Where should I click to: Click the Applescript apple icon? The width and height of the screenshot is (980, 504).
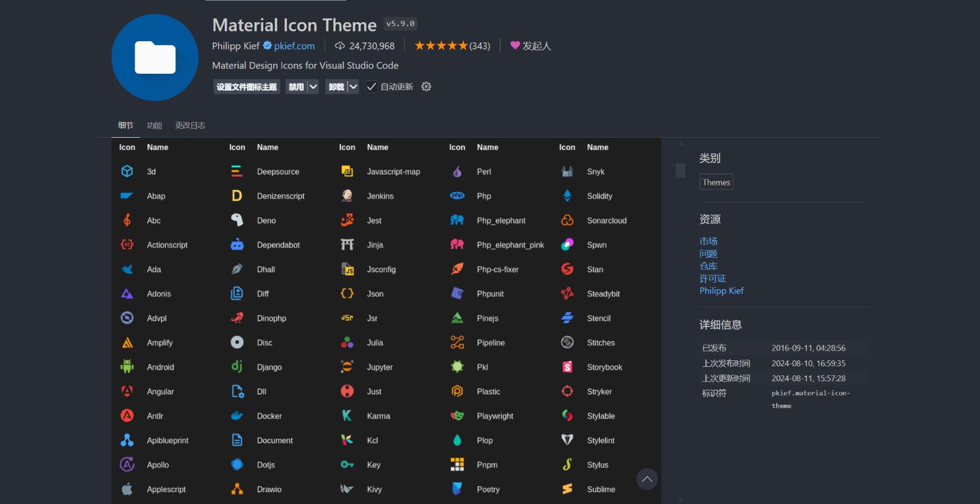127,489
